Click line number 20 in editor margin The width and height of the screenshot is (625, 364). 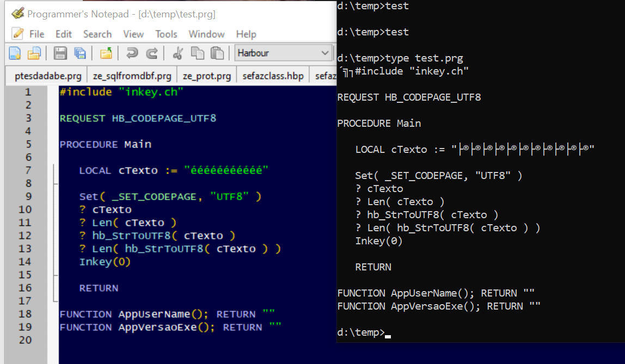pyautogui.click(x=24, y=340)
